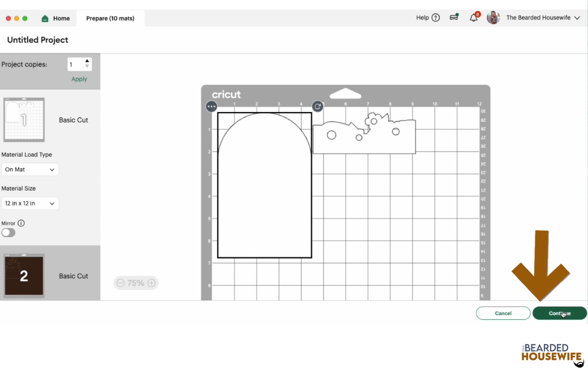Click the Help question mark icon
This screenshot has width=588, height=374.
click(435, 18)
